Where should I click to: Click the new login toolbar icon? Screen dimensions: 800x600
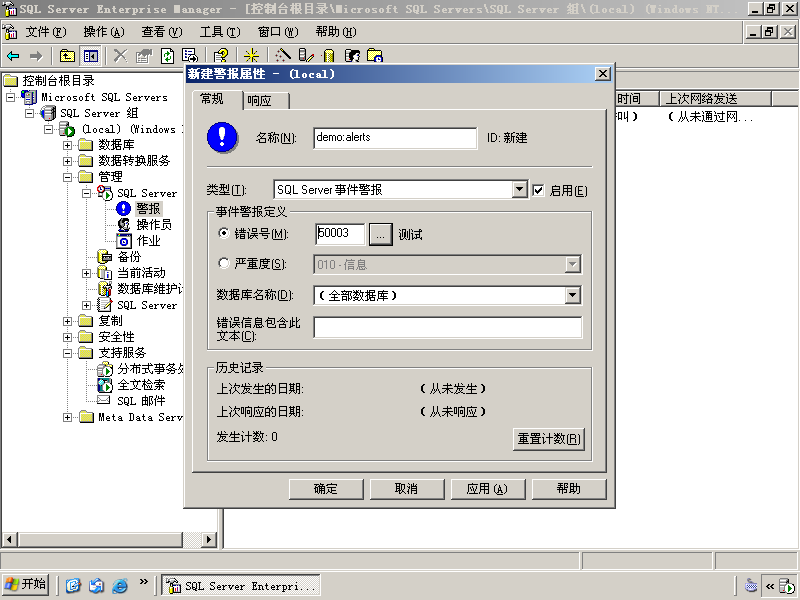tap(352, 56)
